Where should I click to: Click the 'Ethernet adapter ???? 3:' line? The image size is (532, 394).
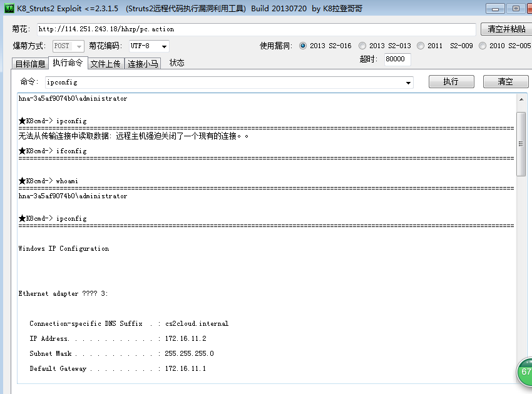tap(63, 294)
